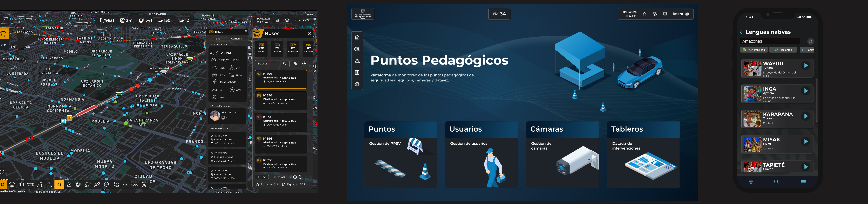Click the magnifier icon in the Buscar field
This screenshot has width=868, height=204.
pyautogui.click(x=285, y=64)
